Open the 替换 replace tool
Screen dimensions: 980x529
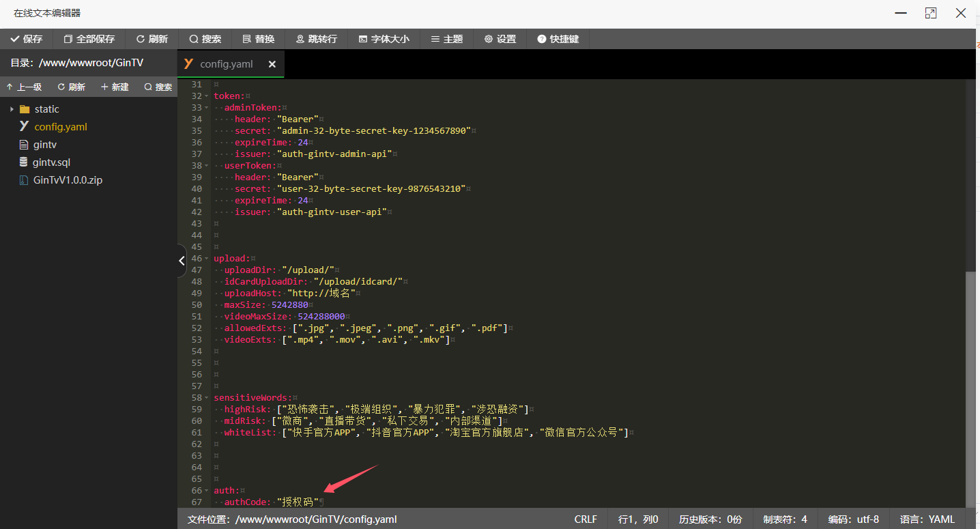pyautogui.click(x=259, y=39)
